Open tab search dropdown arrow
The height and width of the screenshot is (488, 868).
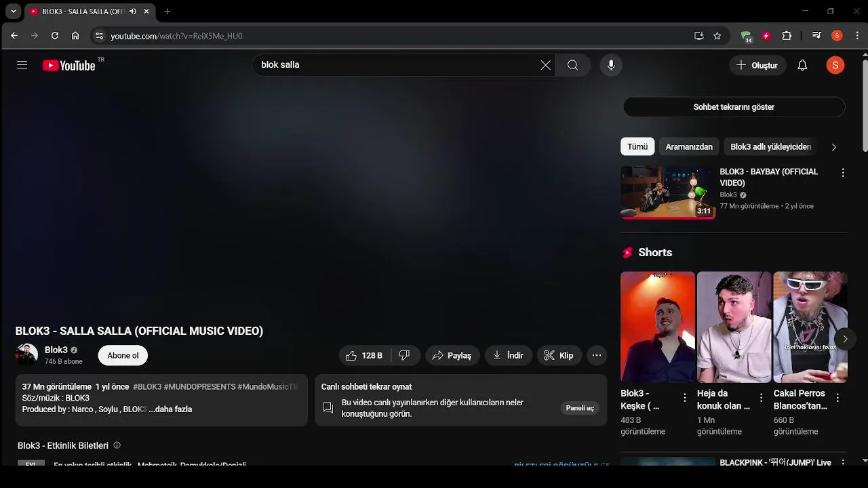coord(13,12)
